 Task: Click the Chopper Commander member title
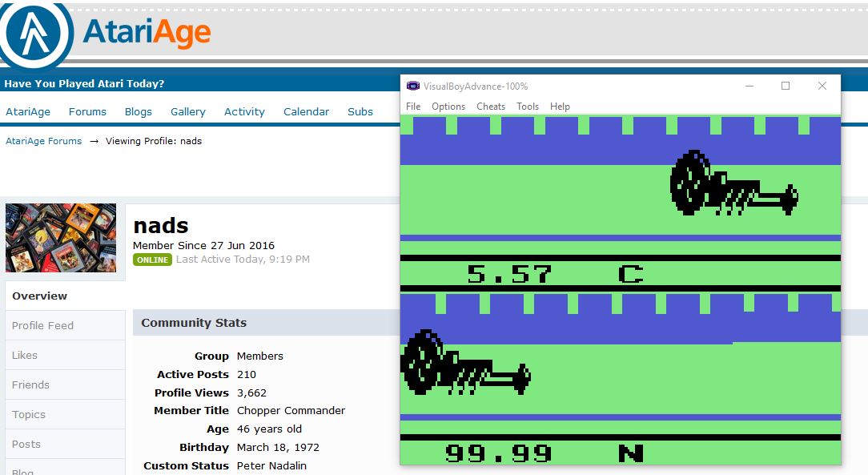291,410
